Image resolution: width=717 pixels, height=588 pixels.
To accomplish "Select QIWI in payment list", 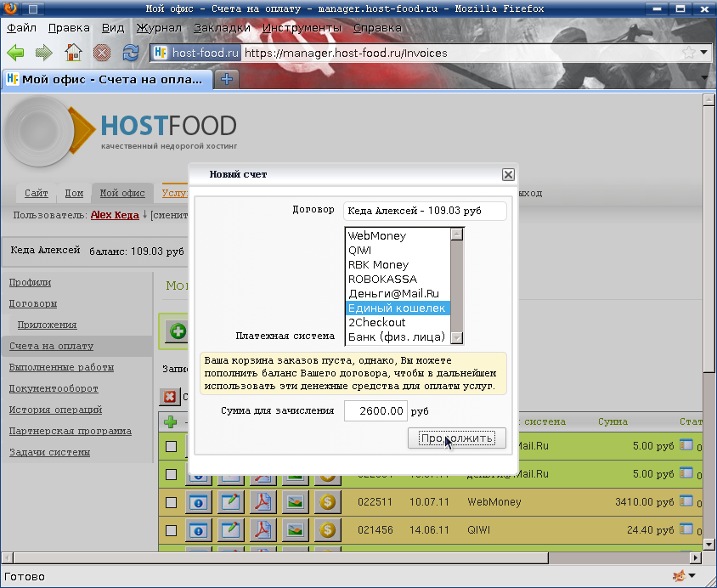I will pos(398,251).
